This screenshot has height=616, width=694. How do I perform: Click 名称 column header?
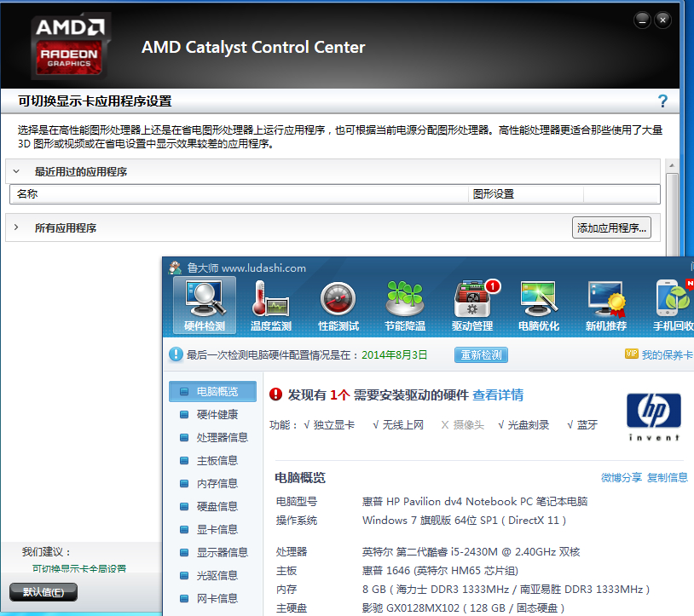tap(239, 193)
